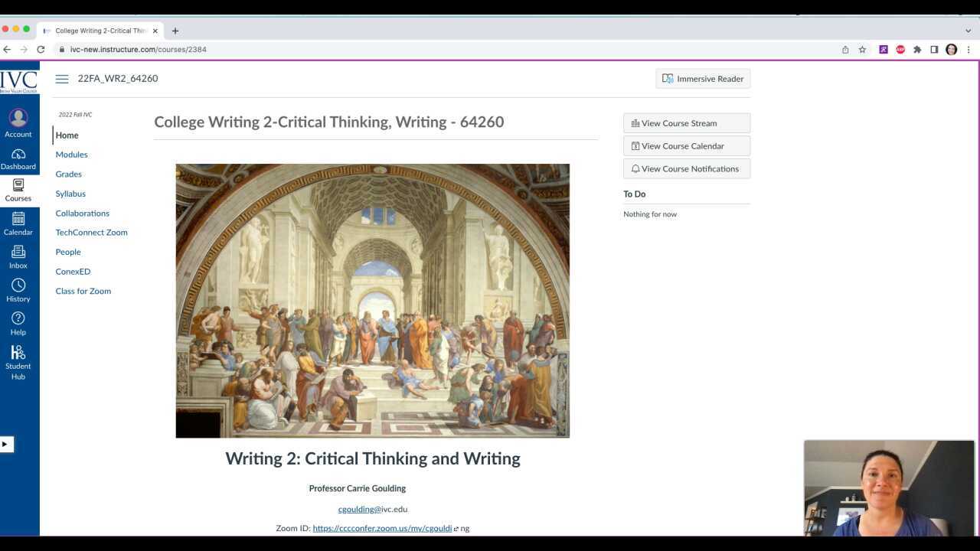Reload the page with the refresh icon
The height and width of the screenshot is (551, 980).
[x=41, y=49]
